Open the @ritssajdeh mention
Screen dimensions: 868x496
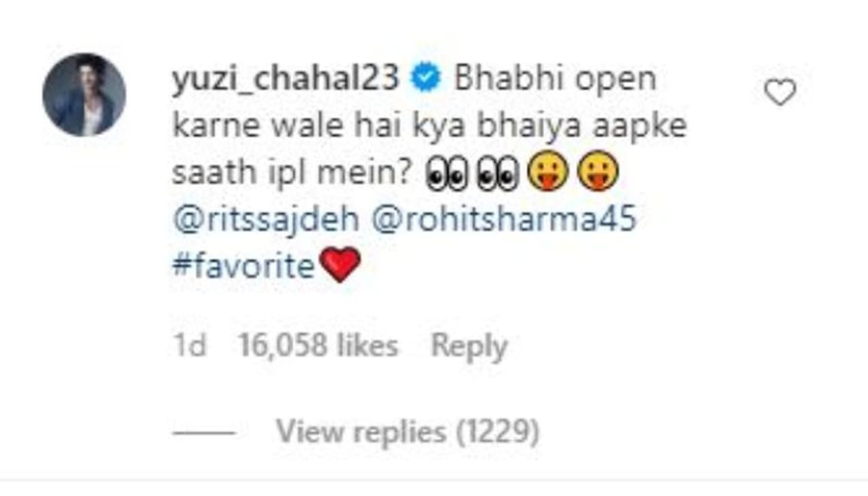click(265, 221)
